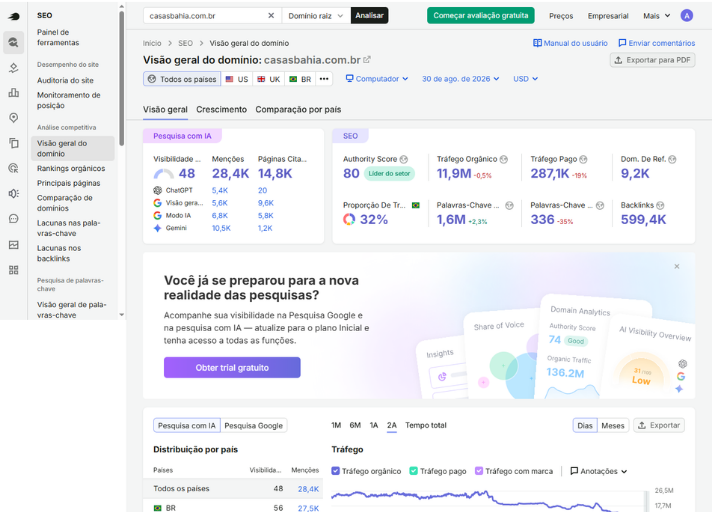Open more countries ellipsis button
Viewport: 712px width, 512px height.
tap(324, 79)
